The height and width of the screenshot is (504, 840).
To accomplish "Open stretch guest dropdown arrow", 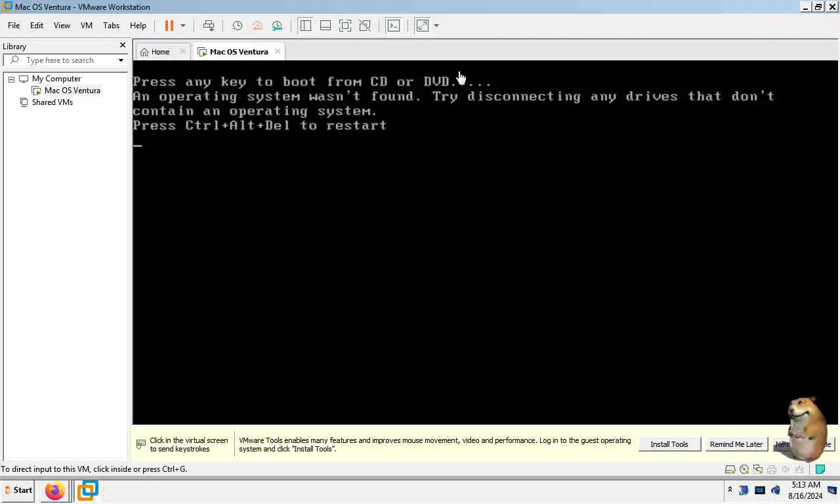I will pyautogui.click(x=436, y=26).
